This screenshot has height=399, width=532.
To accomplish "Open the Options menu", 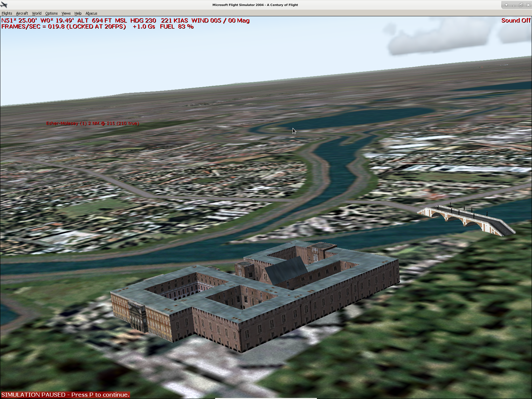I will (51, 13).
